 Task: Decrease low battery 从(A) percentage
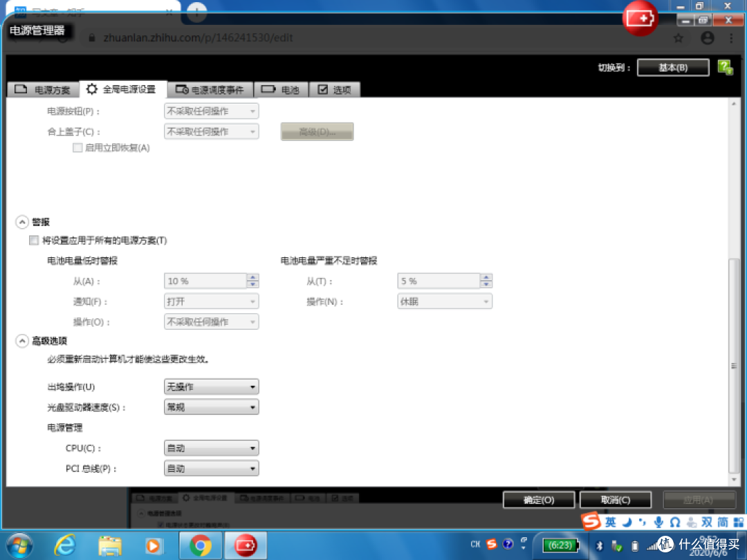click(x=252, y=284)
